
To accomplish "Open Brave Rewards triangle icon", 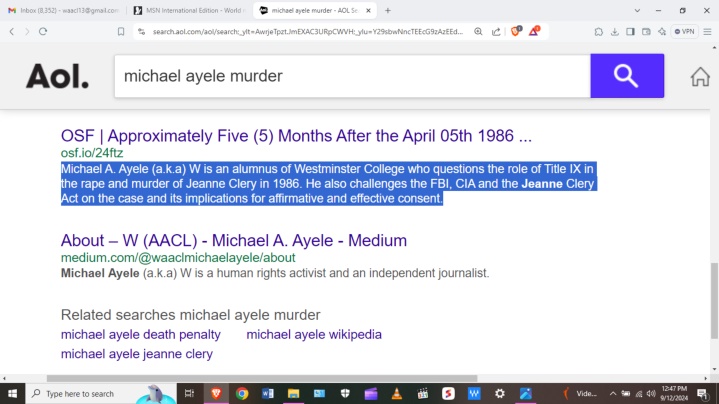I will pos(534,31).
